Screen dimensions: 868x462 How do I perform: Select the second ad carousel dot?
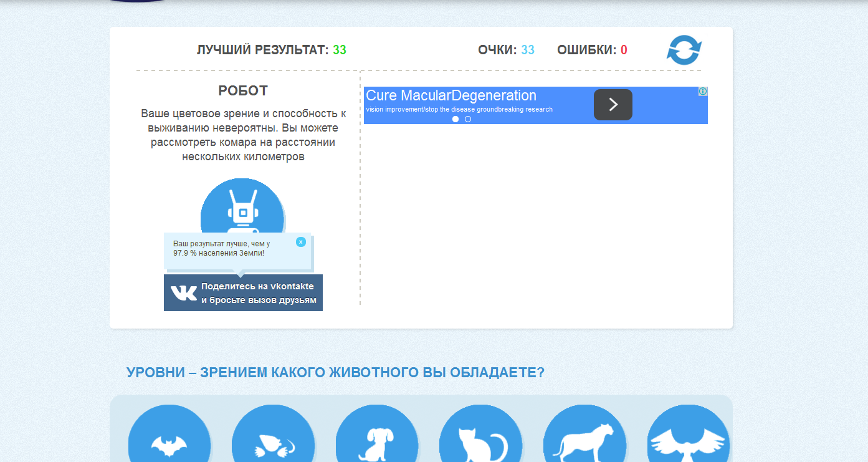(x=468, y=119)
